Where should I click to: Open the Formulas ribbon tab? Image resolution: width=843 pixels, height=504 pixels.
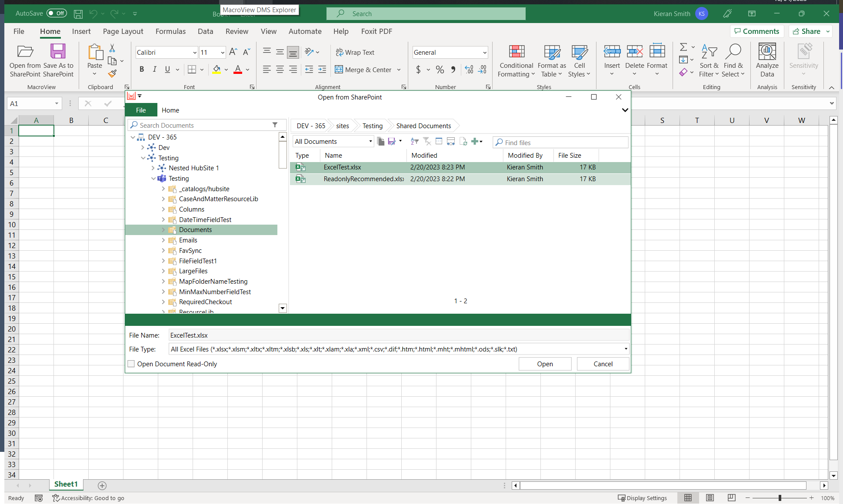(170, 31)
